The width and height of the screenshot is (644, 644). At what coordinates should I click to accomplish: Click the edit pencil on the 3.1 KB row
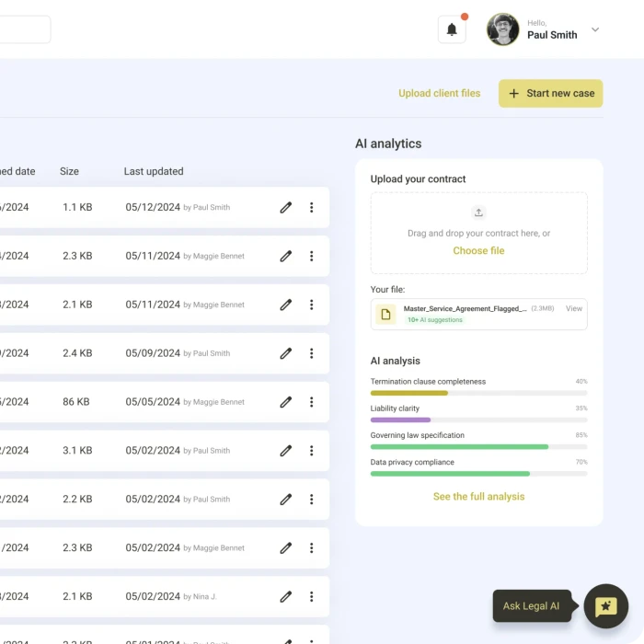pos(286,451)
